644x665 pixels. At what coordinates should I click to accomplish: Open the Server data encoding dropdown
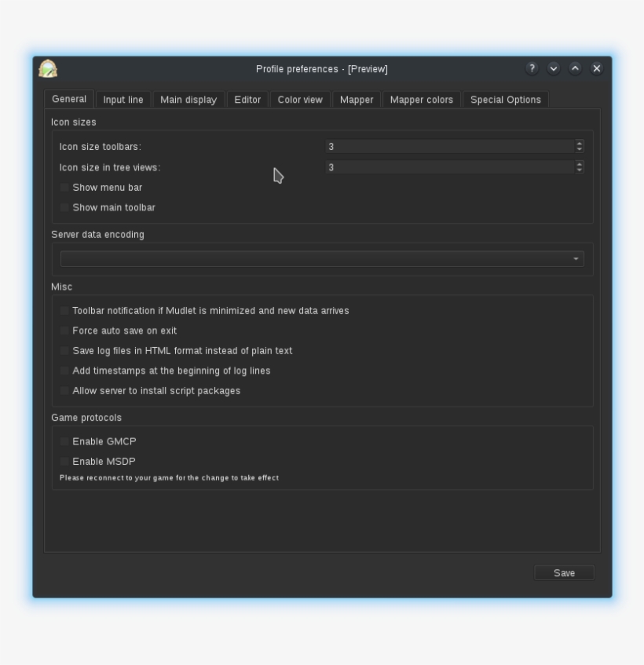(x=576, y=258)
